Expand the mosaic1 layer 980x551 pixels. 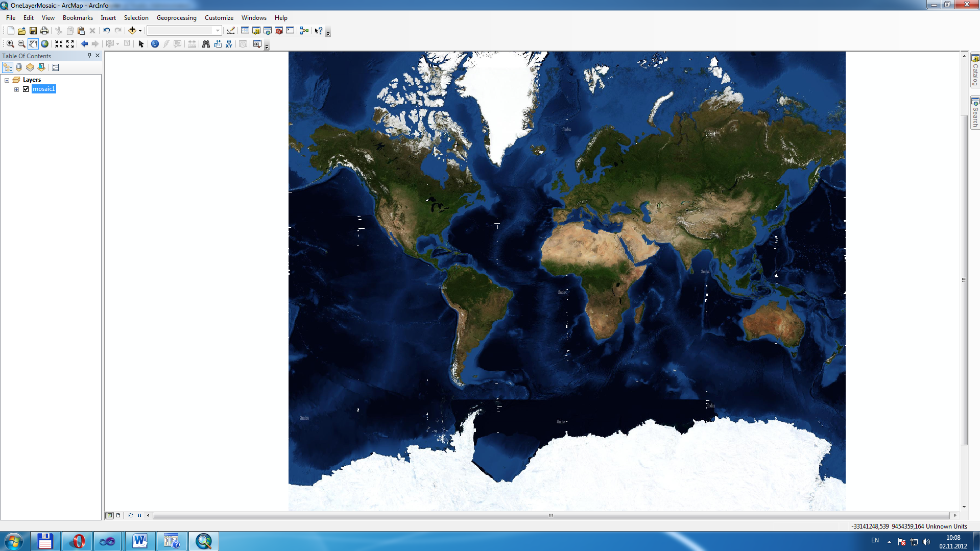pos(17,89)
